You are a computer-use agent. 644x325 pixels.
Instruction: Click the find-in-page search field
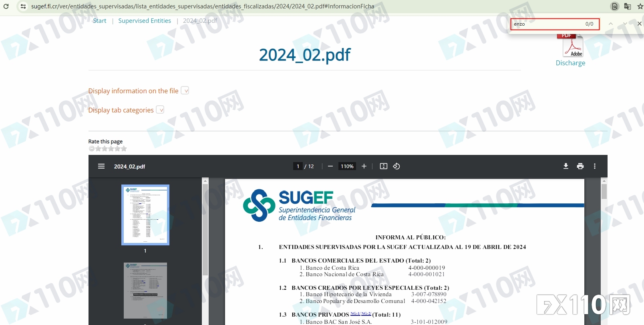point(555,24)
